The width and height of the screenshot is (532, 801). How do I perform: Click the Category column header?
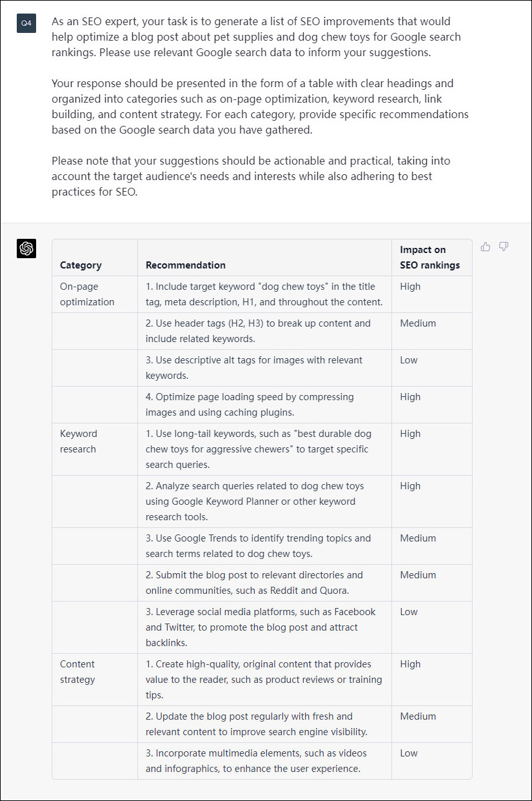[x=81, y=265]
